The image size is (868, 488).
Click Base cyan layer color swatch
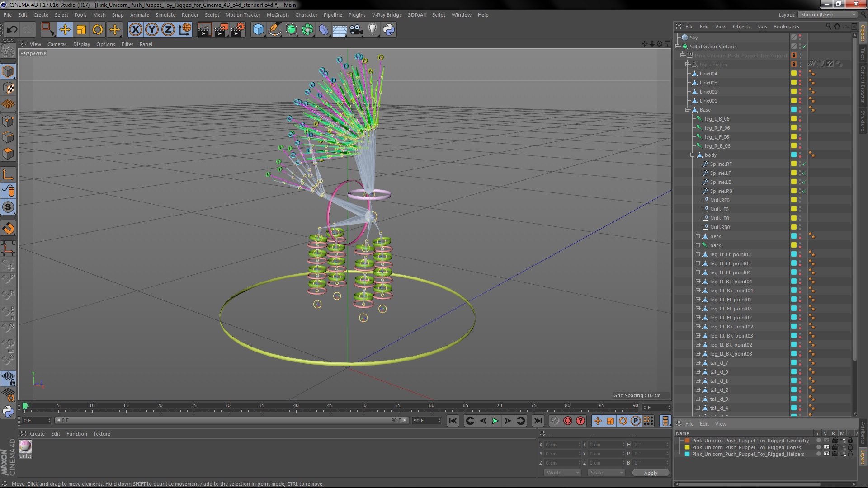794,110
